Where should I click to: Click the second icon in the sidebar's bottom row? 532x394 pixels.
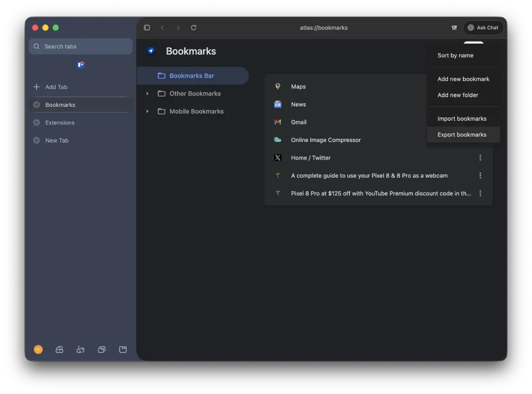[x=60, y=349]
